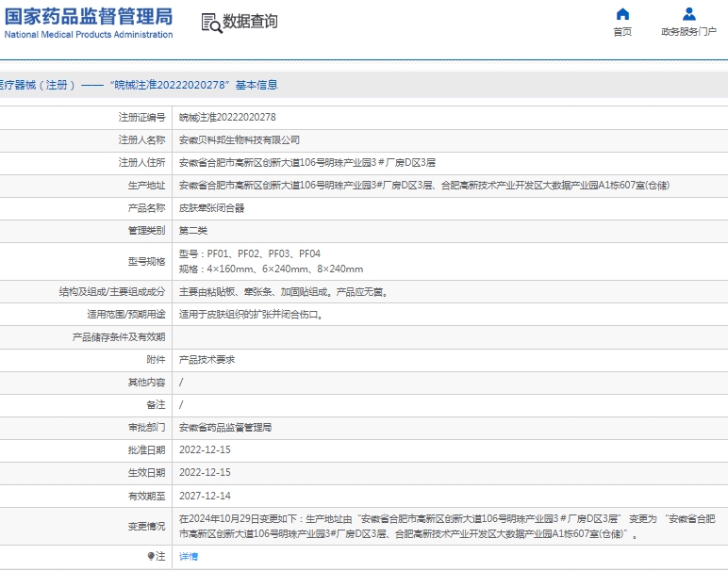Click the 数据查询 heading text
This screenshot has width=728, height=571.
pyautogui.click(x=250, y=22)
